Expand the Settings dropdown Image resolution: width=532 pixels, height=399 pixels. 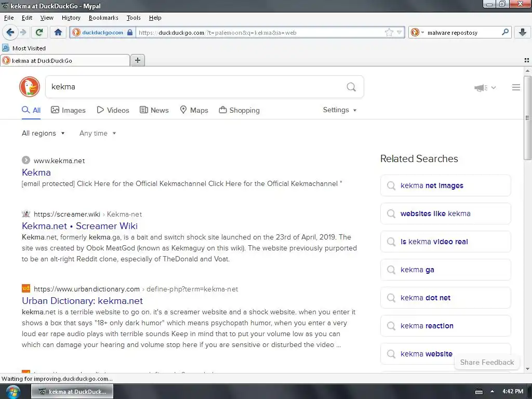pos(340,110)
